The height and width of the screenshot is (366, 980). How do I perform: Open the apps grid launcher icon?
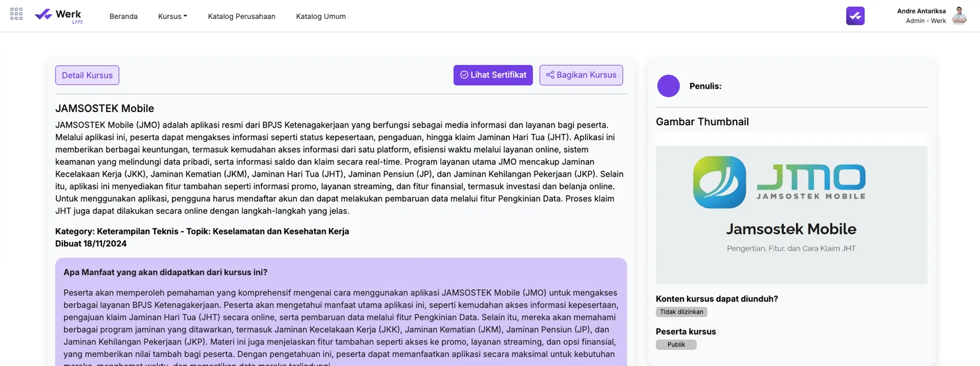tap(17, 14)
